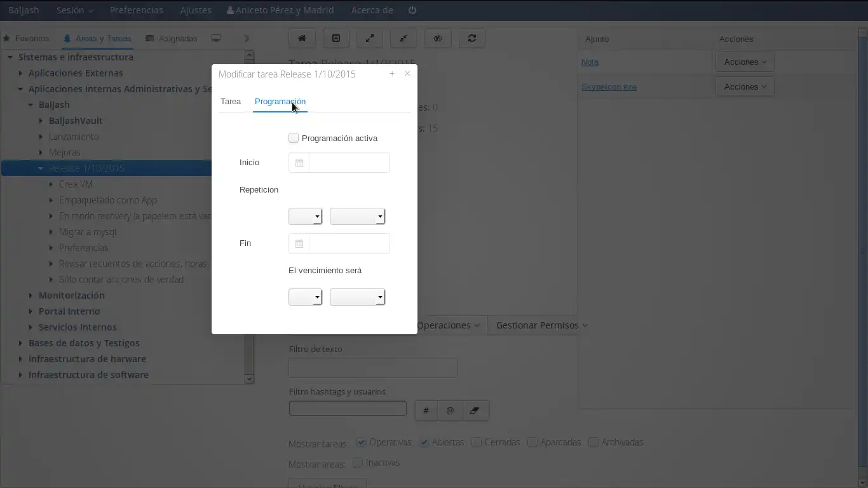Open Skypeicon.exe attachment link
This screenshot has width=868, height=488.
pyautogui.click(x=609, y=87)
